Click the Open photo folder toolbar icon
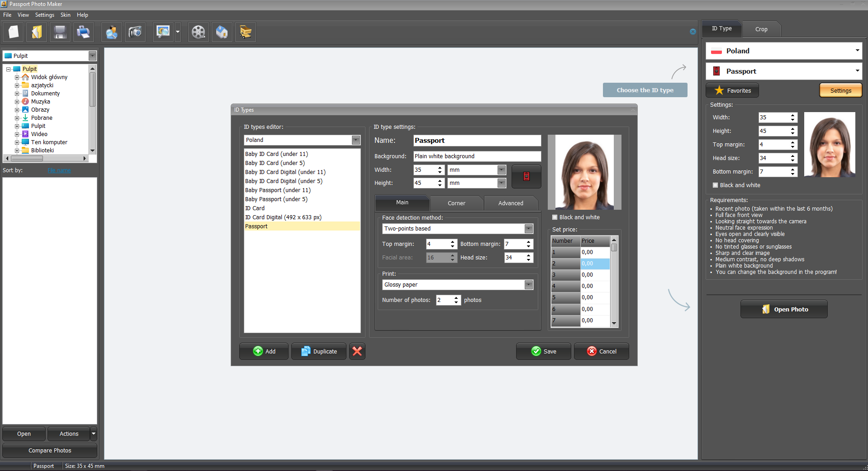Viewport: 868px width, 471px height. tap(37, 32)
